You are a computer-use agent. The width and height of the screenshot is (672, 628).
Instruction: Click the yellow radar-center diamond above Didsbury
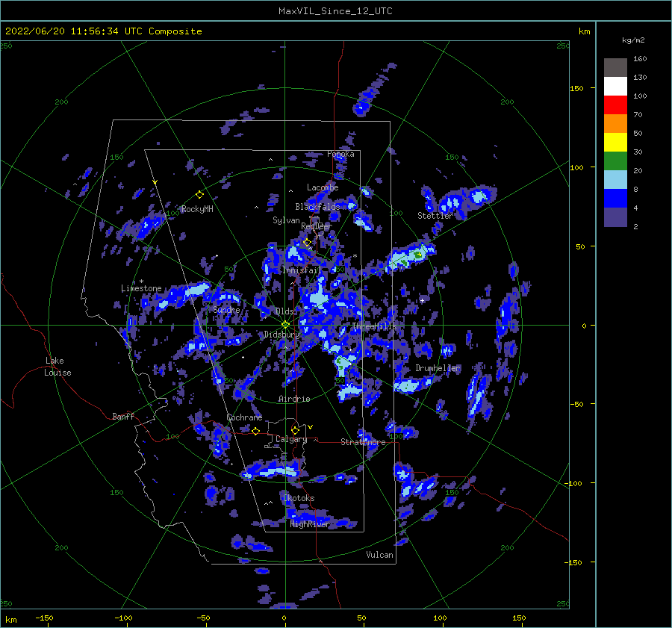[x=285, y=325]
